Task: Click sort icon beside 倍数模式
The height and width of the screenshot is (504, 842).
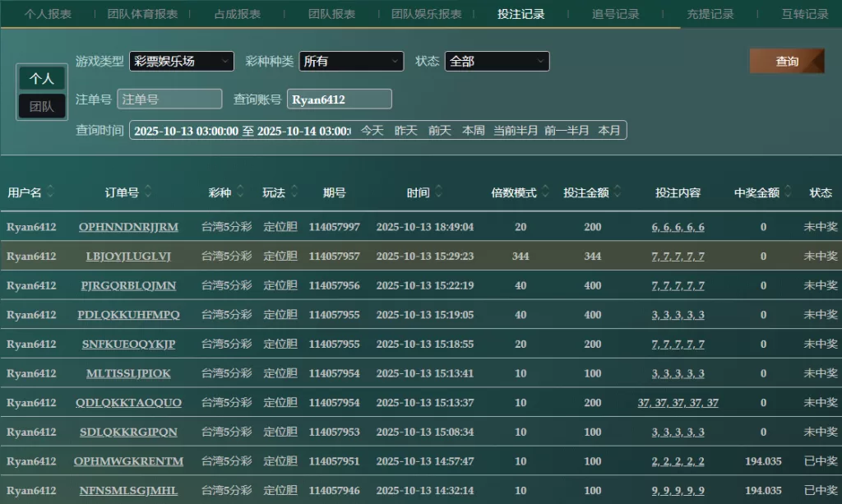Action: click(545, 192)
